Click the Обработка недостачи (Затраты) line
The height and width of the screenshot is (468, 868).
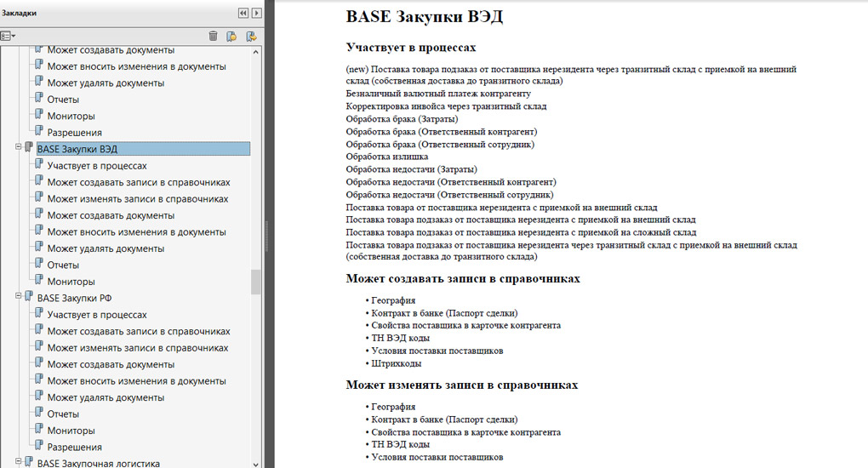411,169
